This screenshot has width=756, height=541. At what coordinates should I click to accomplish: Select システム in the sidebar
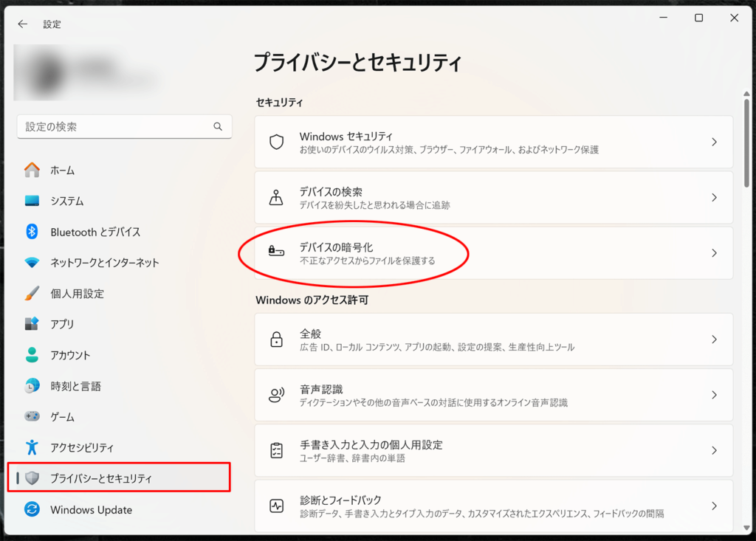click(x=66, y=201)
